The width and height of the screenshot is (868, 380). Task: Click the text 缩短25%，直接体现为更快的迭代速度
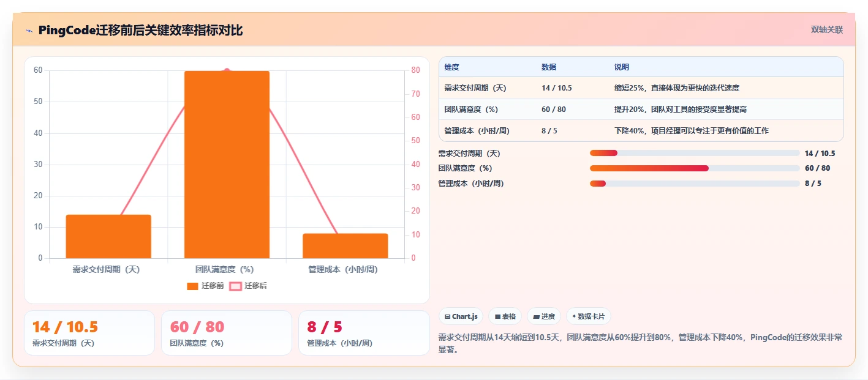point(677,88)
